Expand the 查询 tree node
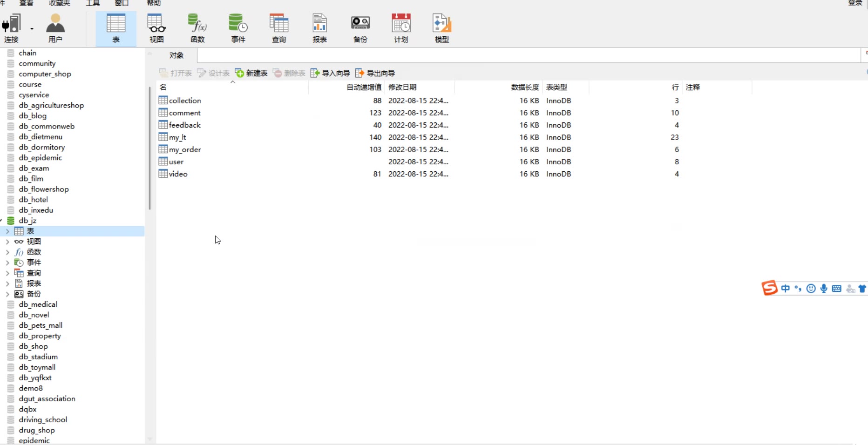This screenshot has width=868, height=445. click(7, 273)
